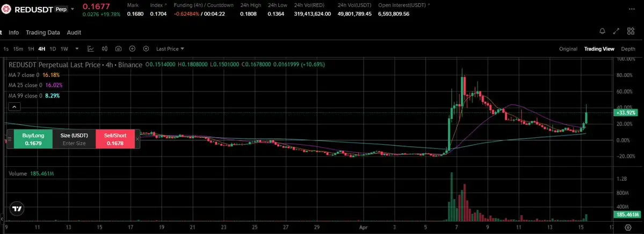This screenshot has height=234, width=644.
Task: Collapse the indicator legend with chevron button
Action: (14, 107)
